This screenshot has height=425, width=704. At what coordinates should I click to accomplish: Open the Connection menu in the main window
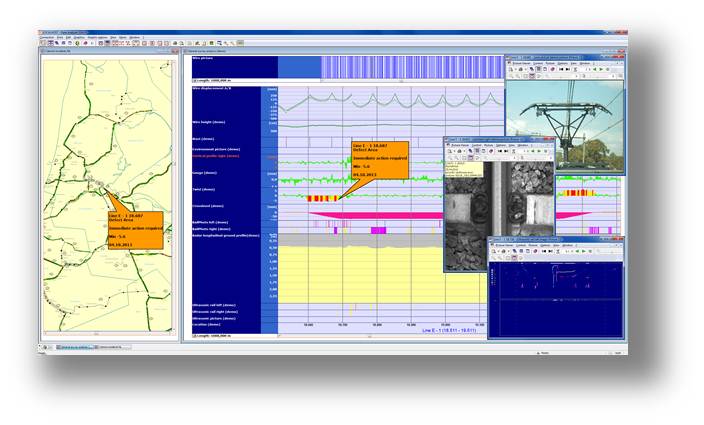pos(47,37)
